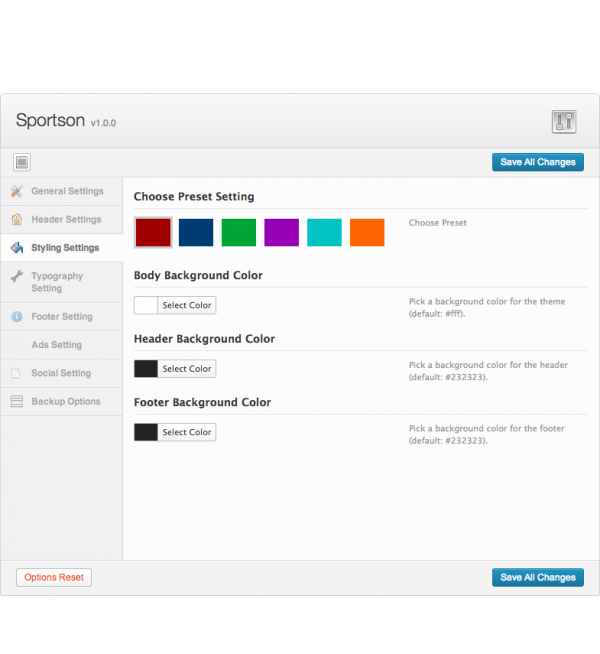Pick the green preset swatch
Viewport: 600px width, 654px height.
239,232
